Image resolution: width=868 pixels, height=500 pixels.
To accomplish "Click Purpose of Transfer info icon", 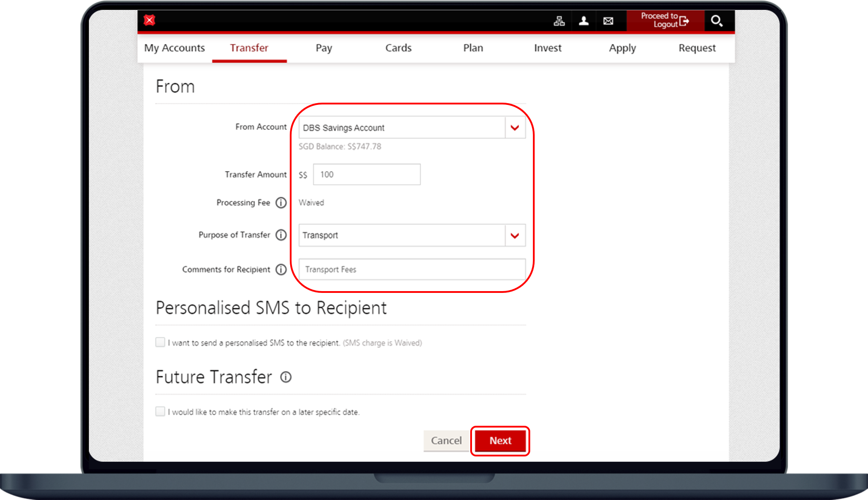I will pos(281,235).
